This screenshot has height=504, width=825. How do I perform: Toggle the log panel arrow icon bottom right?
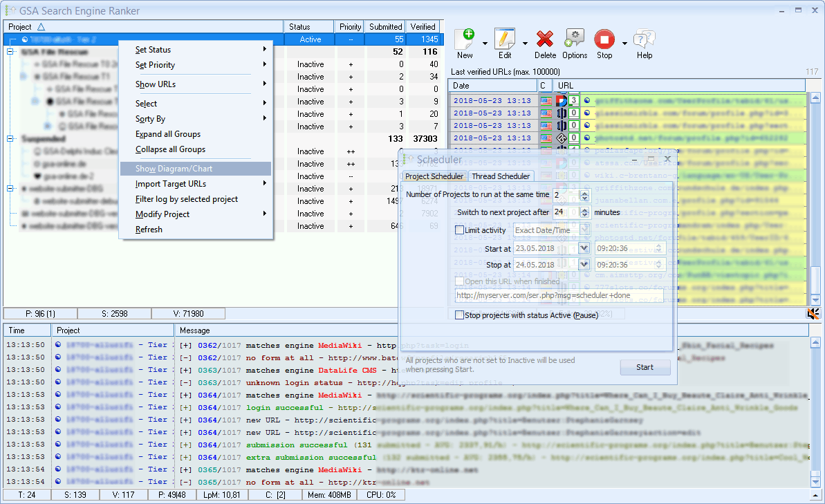[813, 313]
